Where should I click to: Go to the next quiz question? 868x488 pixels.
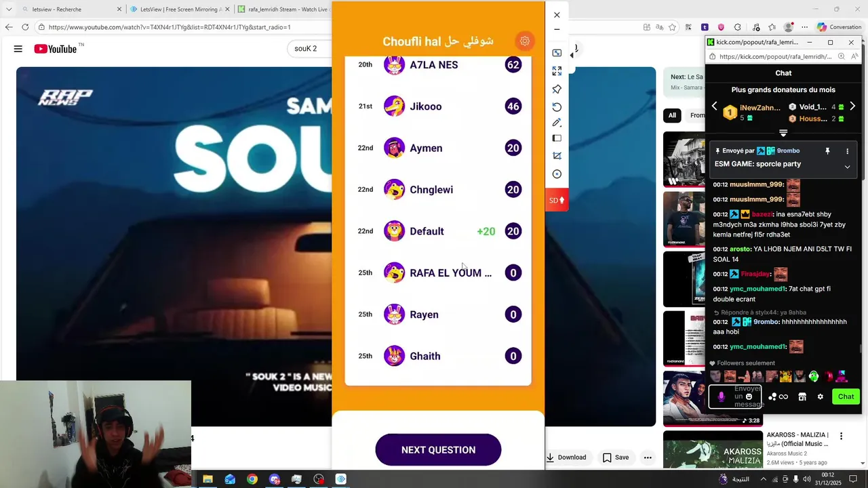tap(438, 450)
